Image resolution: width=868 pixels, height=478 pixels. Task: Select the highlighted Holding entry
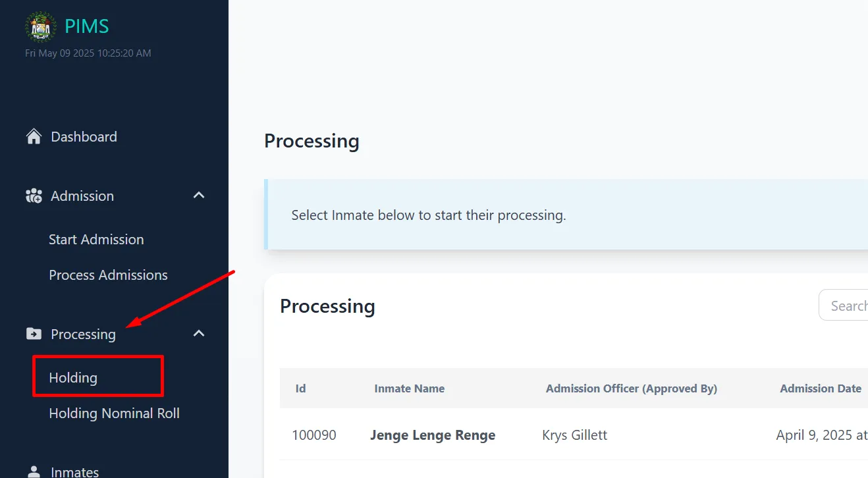pos(73,377)
